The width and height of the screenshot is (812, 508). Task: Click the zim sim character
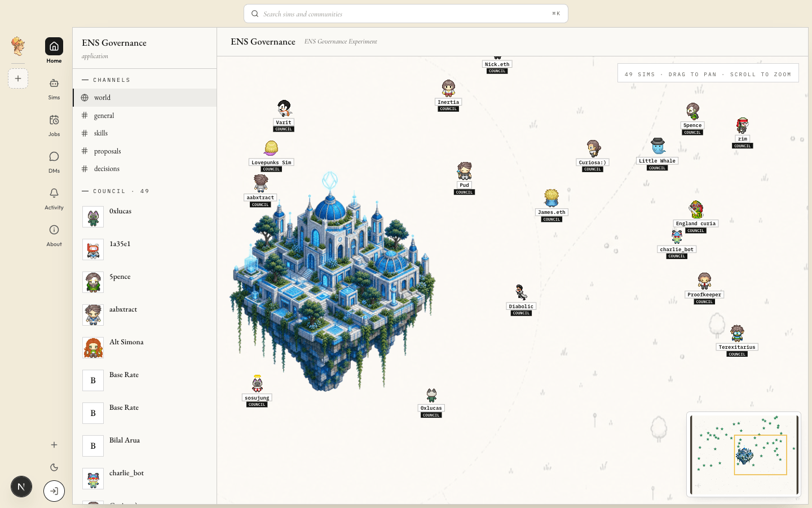point(742,125)
